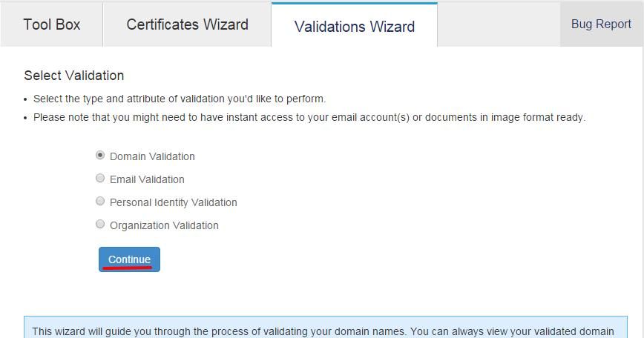The width and height of the screenshot is (644, 338).
Task: Select the Domain Validation radio button
Action: coord(100,156)
